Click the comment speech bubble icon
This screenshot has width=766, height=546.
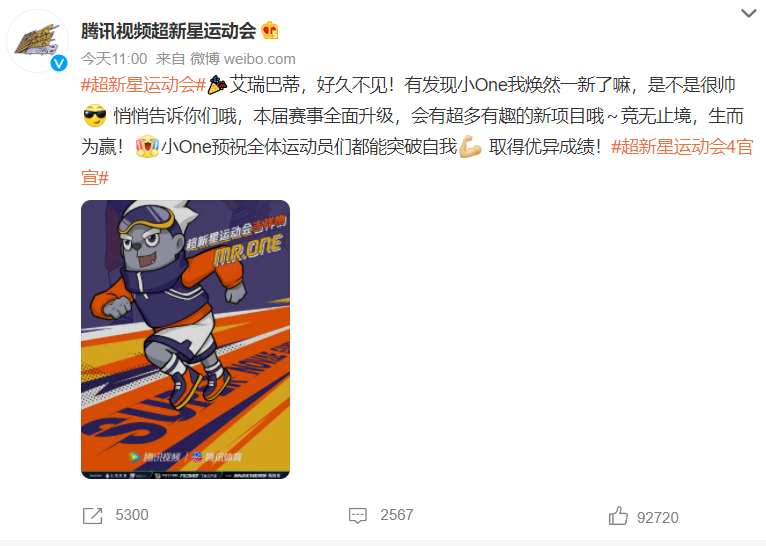click(x=358, y=516)
